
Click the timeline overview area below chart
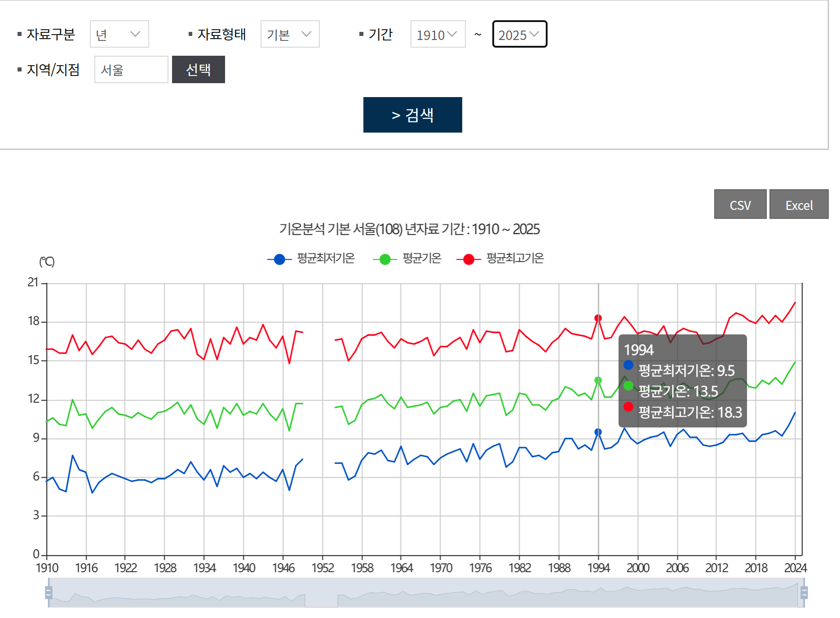426,592
